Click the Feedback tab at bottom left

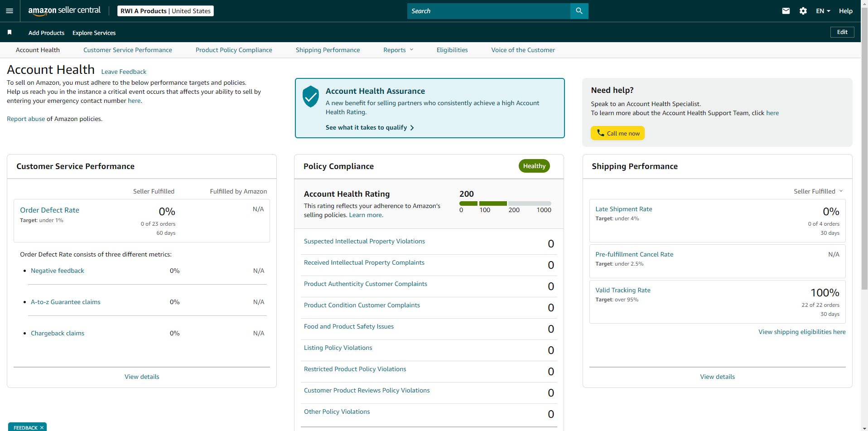tap(27, 427)
